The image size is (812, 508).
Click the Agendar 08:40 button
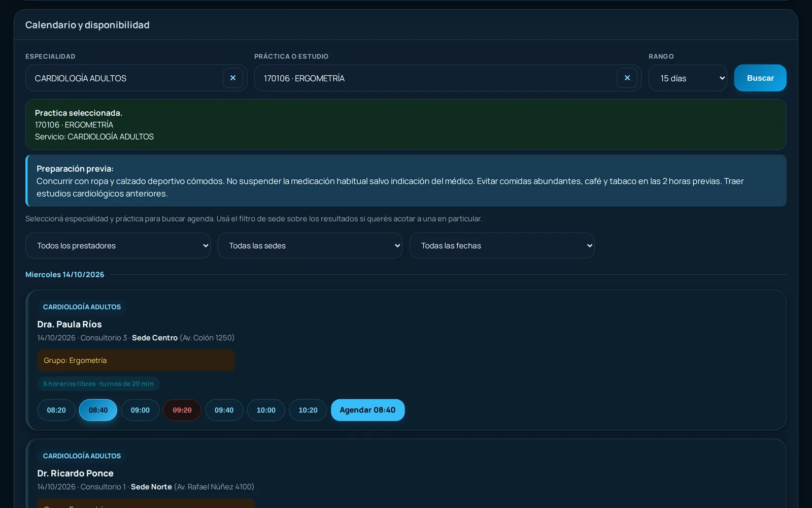click(x=368, y=410)
